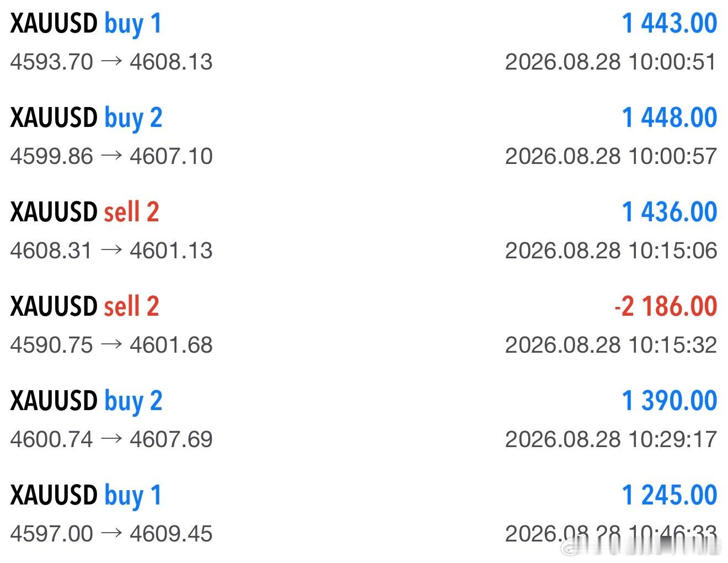
Task: Select the 1 448.00 profit value
Action: click(x=669, y=118)
